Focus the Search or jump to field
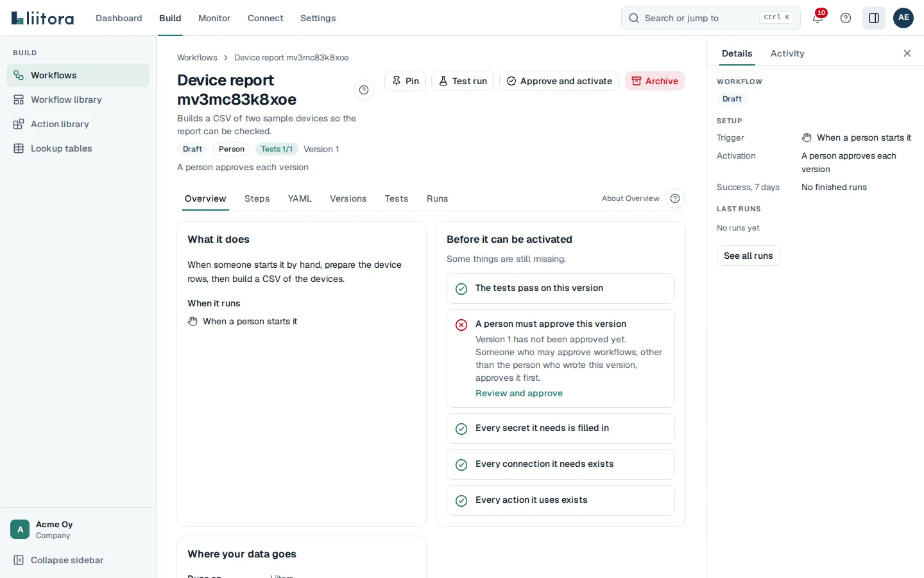 (x=711, y=18)
